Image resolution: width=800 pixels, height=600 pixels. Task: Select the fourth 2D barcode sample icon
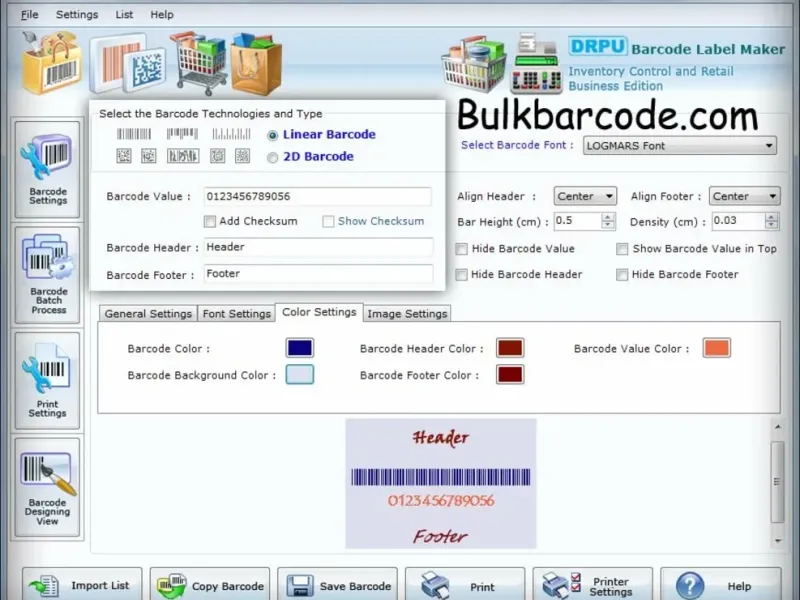(217, 156)
